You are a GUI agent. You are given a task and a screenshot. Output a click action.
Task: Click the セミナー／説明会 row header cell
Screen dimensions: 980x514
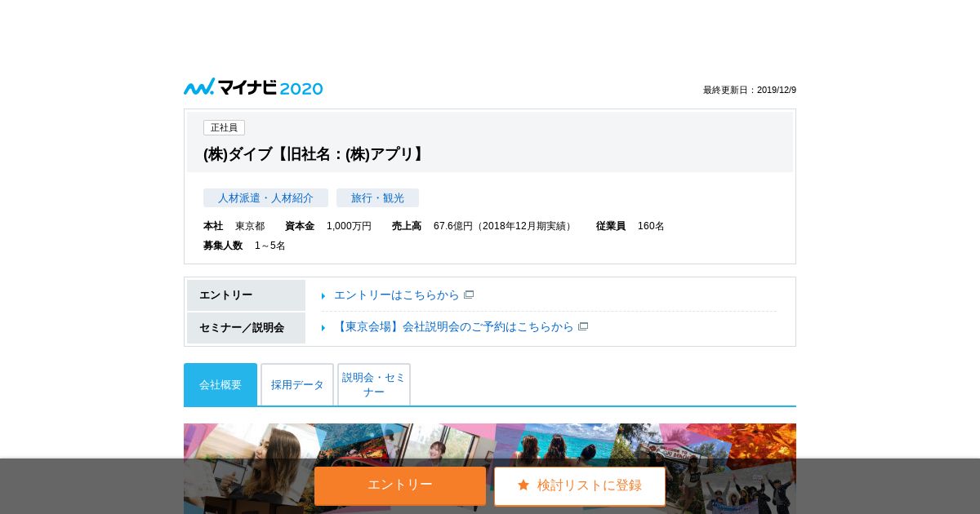point(246,328)
